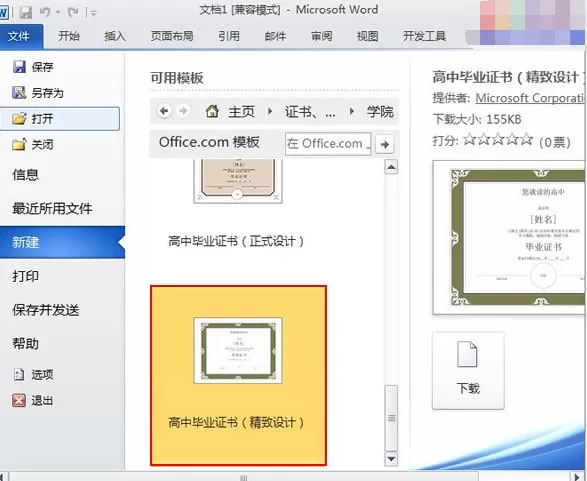Go to 主页 in the template breadcrumb
This screenshot has width=587, height=481.
click(241, 112)
